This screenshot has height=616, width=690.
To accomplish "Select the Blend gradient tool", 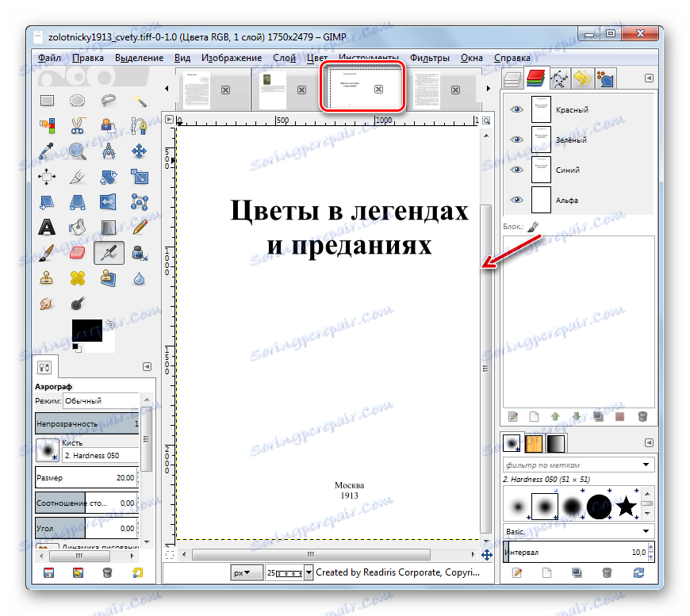I will [108, 228].
